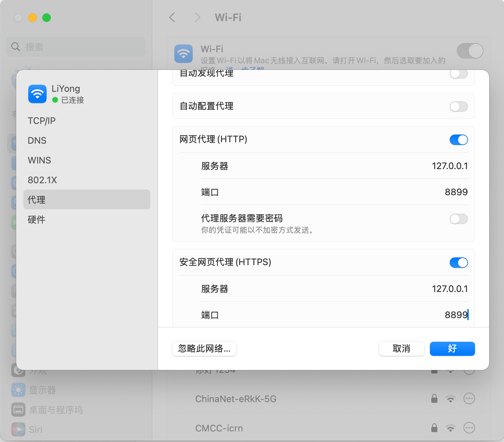This screenshot has width=504, height=442.
Task: Click the 桌面与程序坞 sidebar icon
Action: tap(18, 410)
